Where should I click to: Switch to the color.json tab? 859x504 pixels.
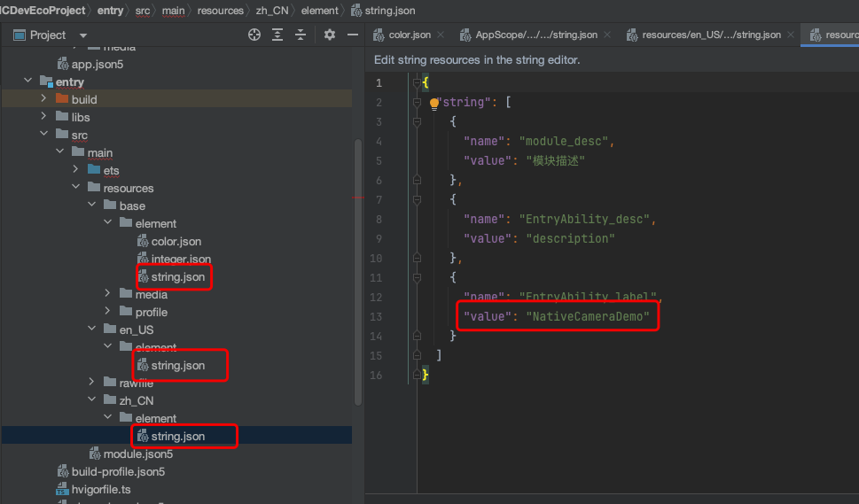pyautogui.click(x=410, y=35)
